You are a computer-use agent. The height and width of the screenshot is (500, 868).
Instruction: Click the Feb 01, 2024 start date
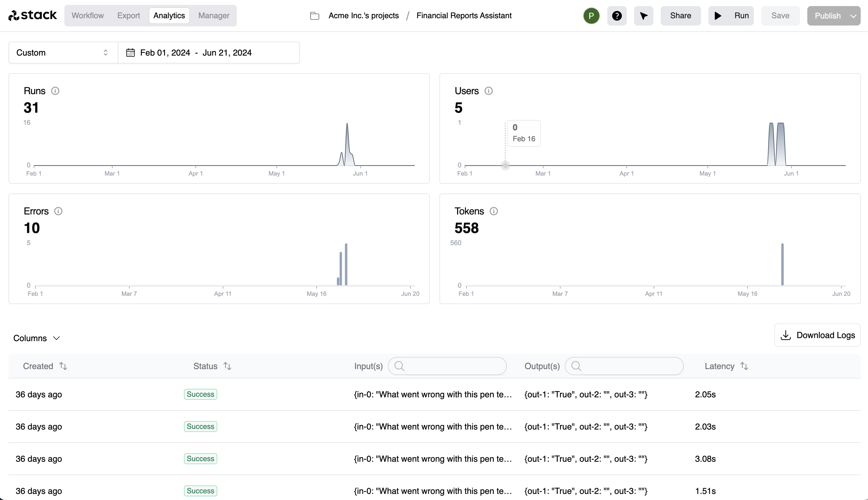[165, 53]
